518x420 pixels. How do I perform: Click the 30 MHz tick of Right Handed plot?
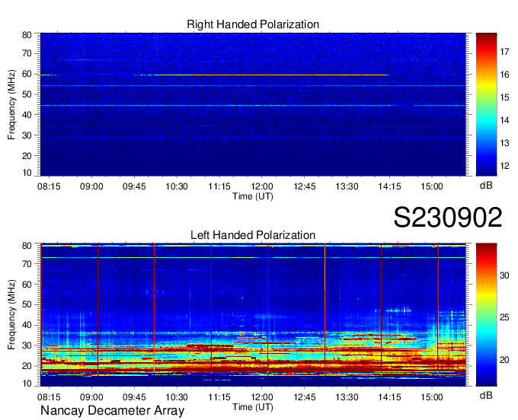point(27,135)
